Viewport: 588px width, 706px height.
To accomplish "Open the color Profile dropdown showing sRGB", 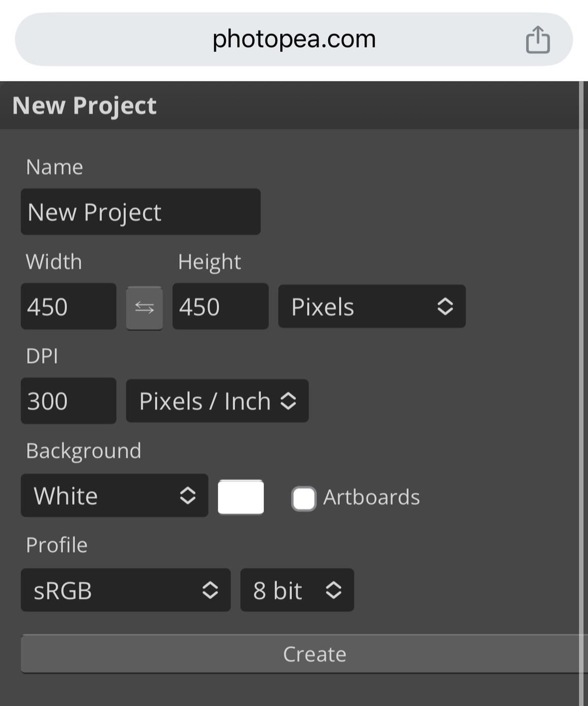I will (125, 590).
